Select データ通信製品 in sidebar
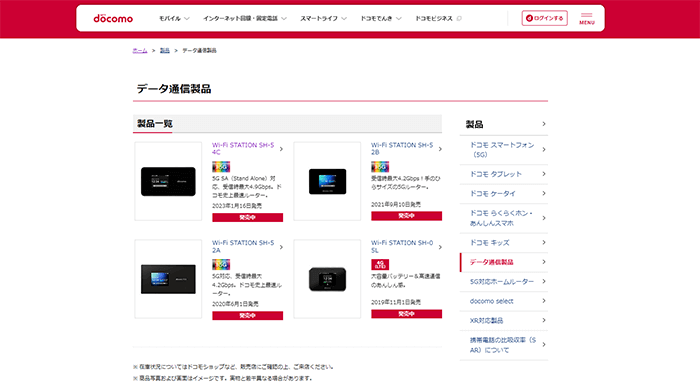Screen dimensions: 700x390 (x=504, y=262)
